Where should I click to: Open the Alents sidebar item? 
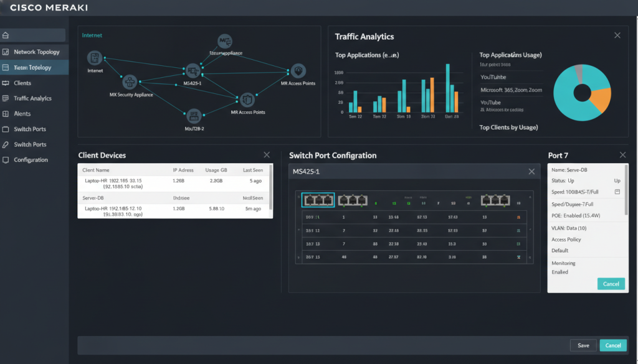[x=34, y=114]
